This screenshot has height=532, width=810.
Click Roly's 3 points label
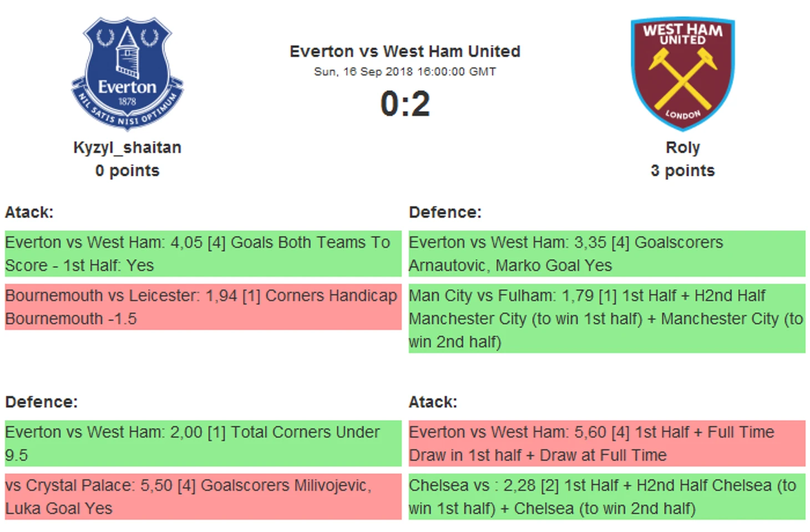[682, 171]
